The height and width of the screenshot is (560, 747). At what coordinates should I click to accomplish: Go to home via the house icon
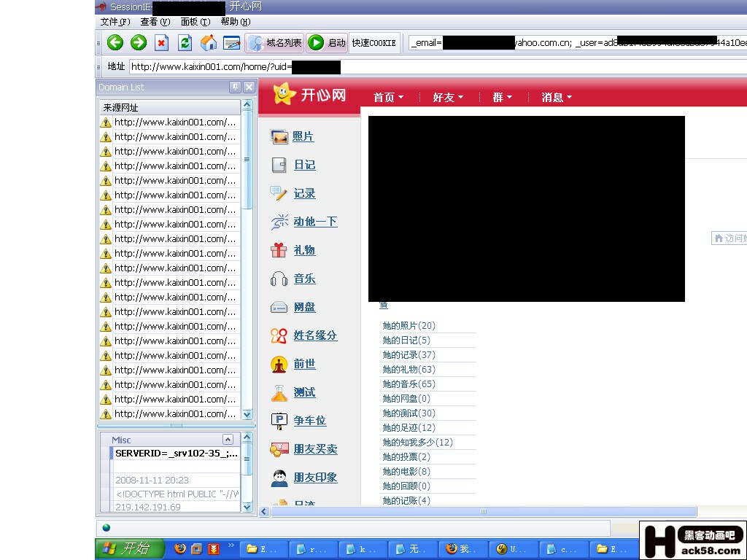coord(209,43)
